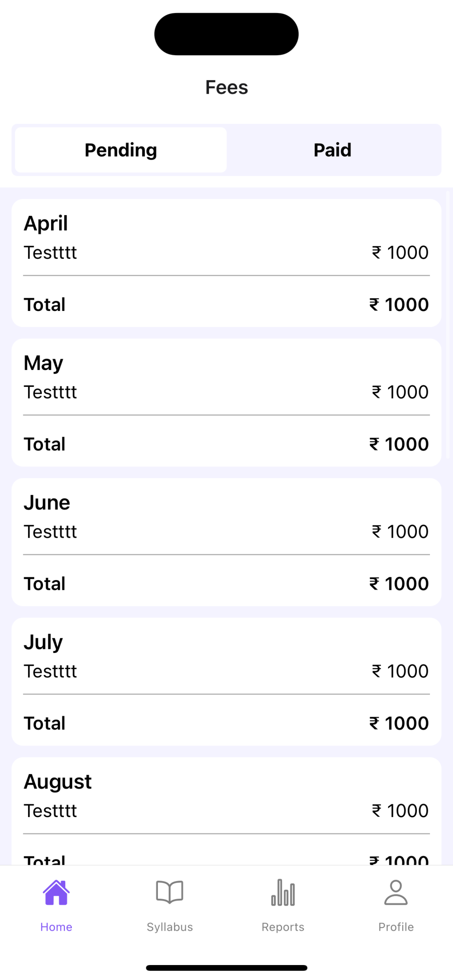Click the Reports tab label text
The width and height of the screenshot is (453, 980).
pos(283,927)
